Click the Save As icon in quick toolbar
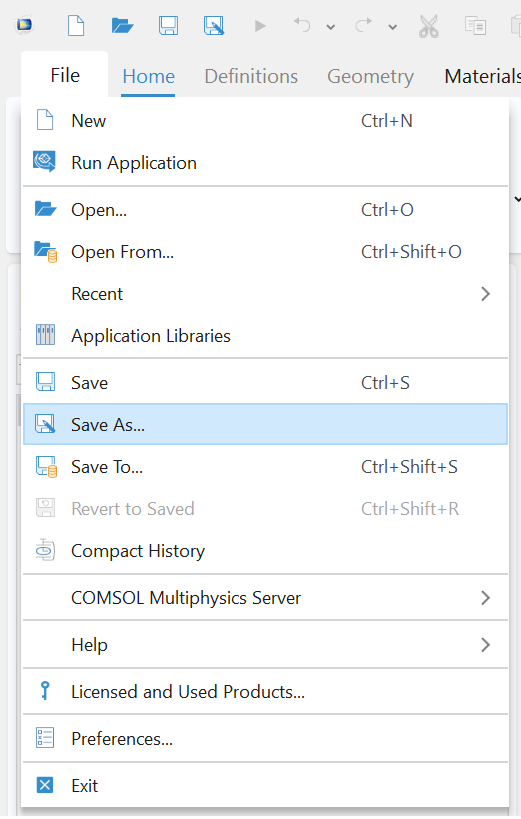Image resolution: width=521 pixels, height=819 pixels. tap(214, 25)
